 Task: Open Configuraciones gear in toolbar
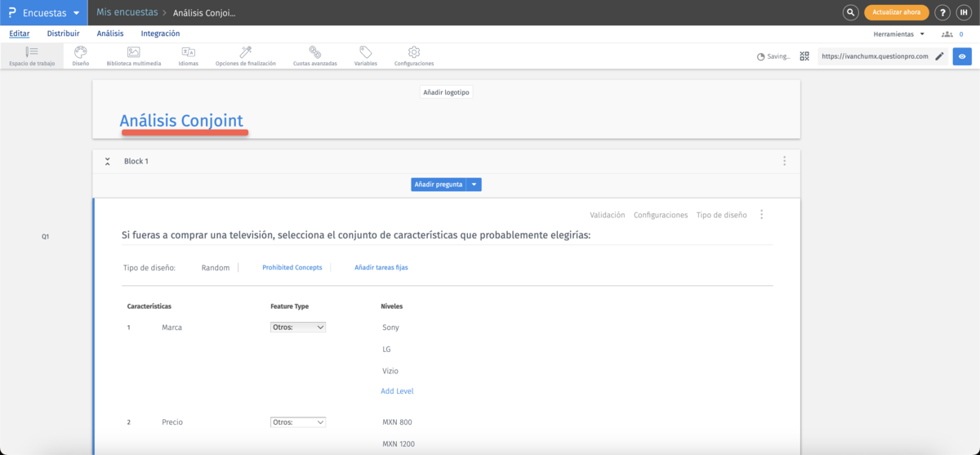tap(413, 56)
